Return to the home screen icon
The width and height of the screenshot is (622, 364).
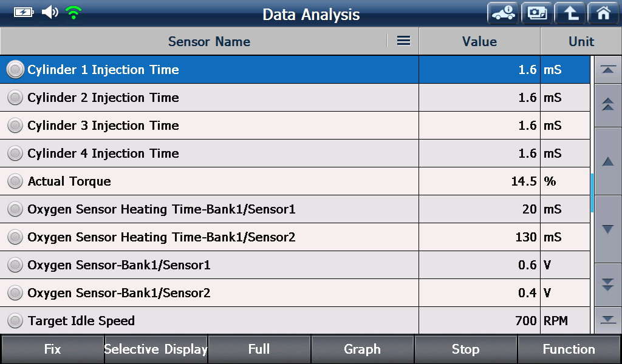click(x=603, y=13)
